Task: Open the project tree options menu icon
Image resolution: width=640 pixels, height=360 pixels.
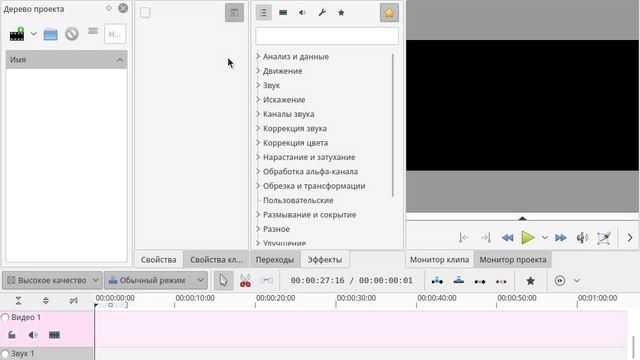Action: (x=93, y=31)
